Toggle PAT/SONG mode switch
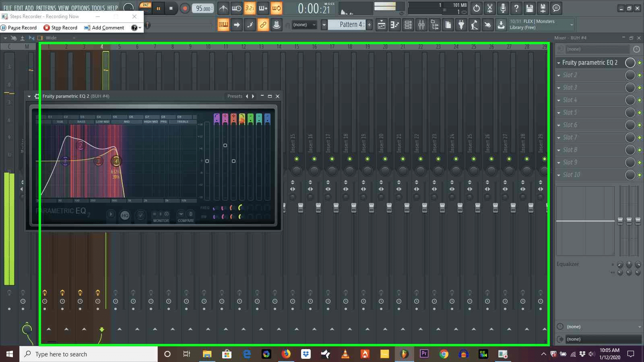 [146, 8]
